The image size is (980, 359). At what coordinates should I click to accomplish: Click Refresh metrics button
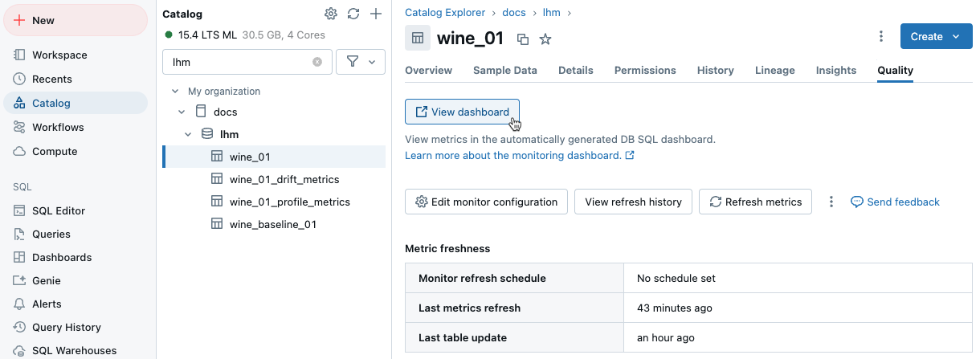point(755,202)
